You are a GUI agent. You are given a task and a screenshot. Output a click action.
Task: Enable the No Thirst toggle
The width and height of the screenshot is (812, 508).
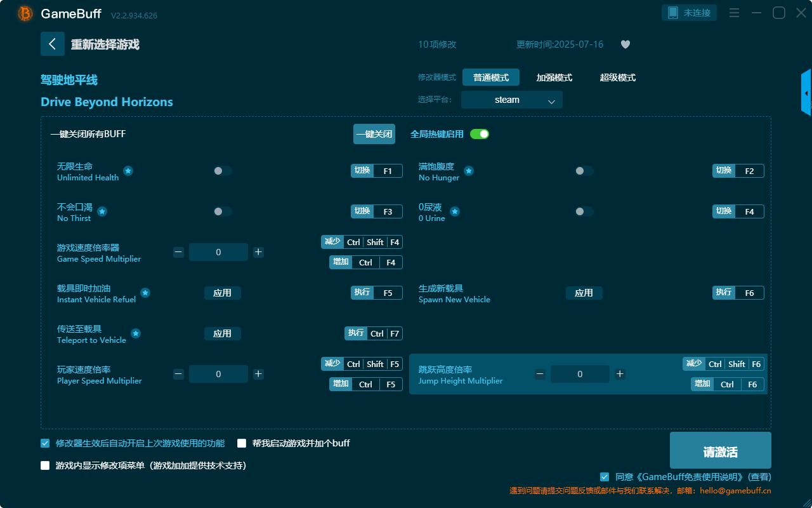click(222, 211)
